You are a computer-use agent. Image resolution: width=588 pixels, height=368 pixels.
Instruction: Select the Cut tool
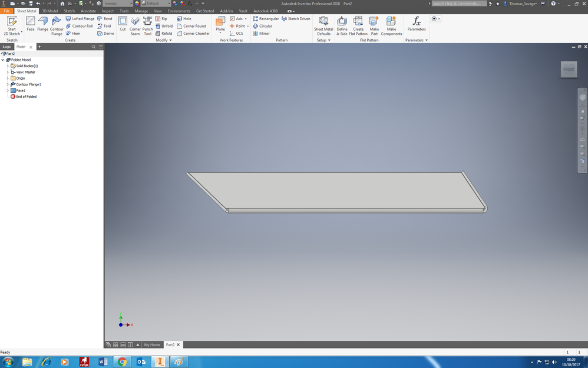(x=123, y=24)
